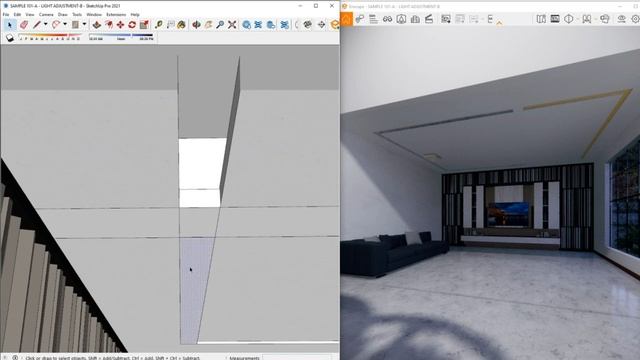Open Enscape general settings gear
The image size is (640, 360).
coord(636,19)
